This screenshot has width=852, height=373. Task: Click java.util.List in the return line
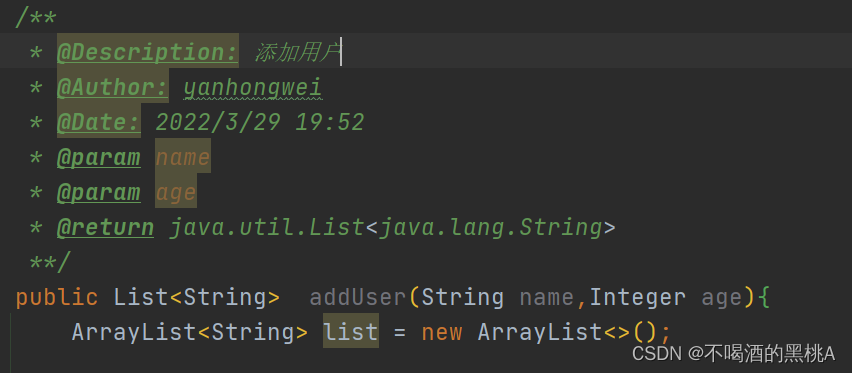[267, 227]
